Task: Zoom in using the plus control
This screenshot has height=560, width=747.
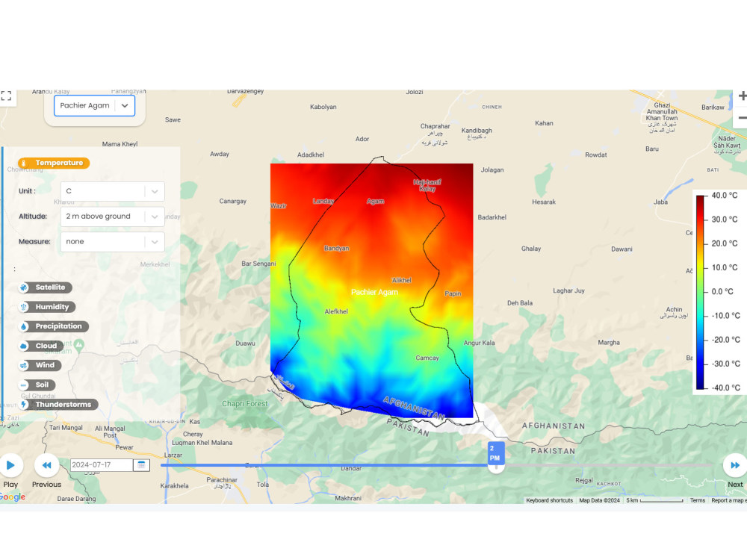Action: [x=742, y=96]
